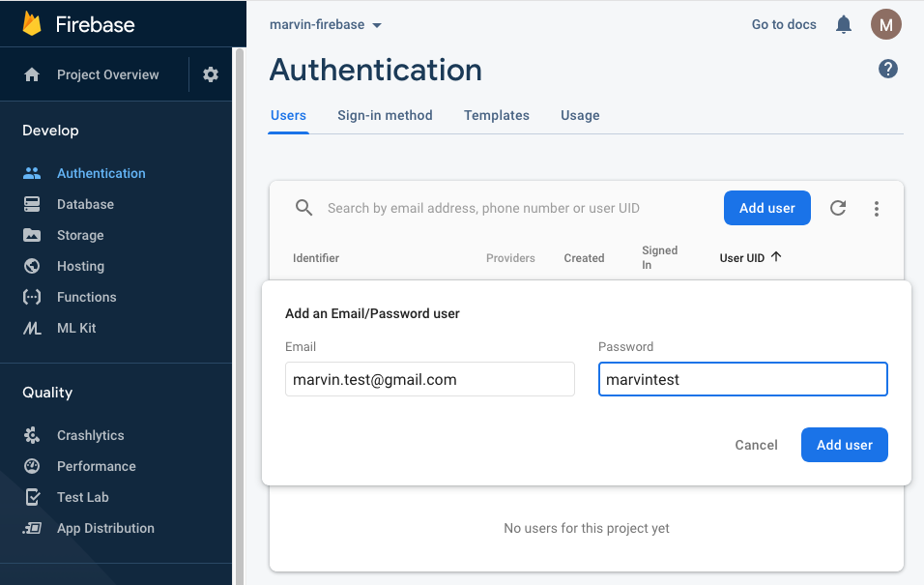This screenshot has width=924, height=585.
Task: Switch to the Sign-in method tab
Action: [x=385, y=115]
